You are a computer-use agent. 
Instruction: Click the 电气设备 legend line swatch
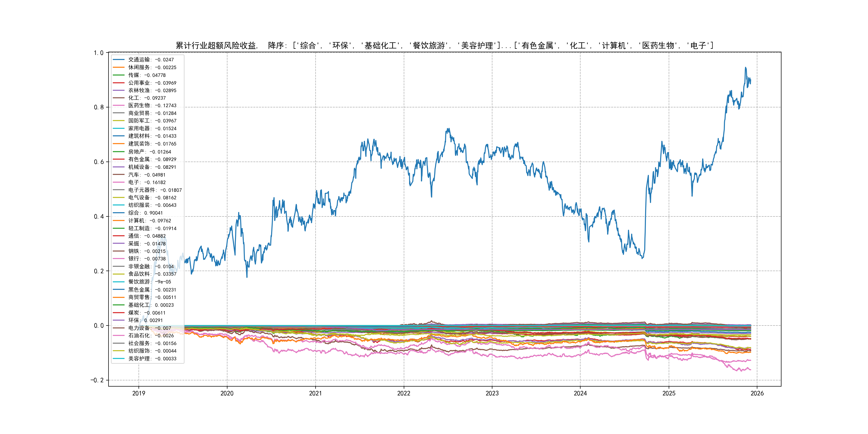click(x=119, y=197)
